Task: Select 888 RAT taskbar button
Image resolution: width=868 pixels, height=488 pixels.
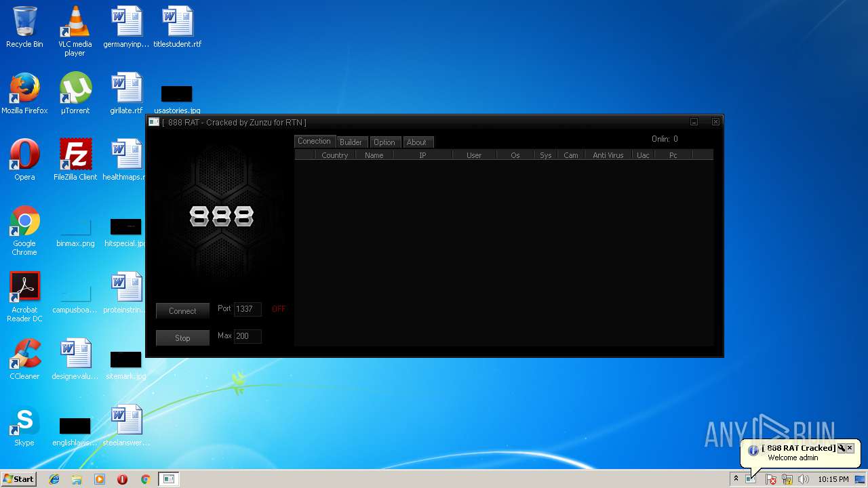Action: 168,479
